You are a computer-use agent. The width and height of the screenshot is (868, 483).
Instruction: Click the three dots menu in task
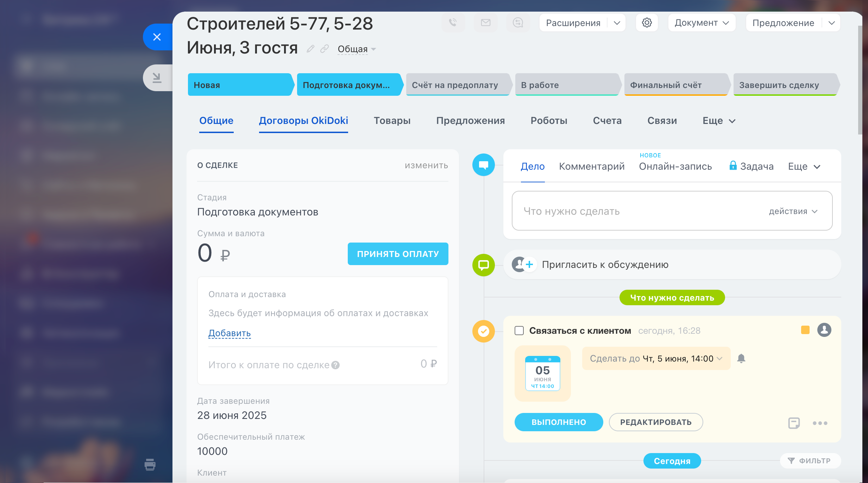tap(820, 423)
